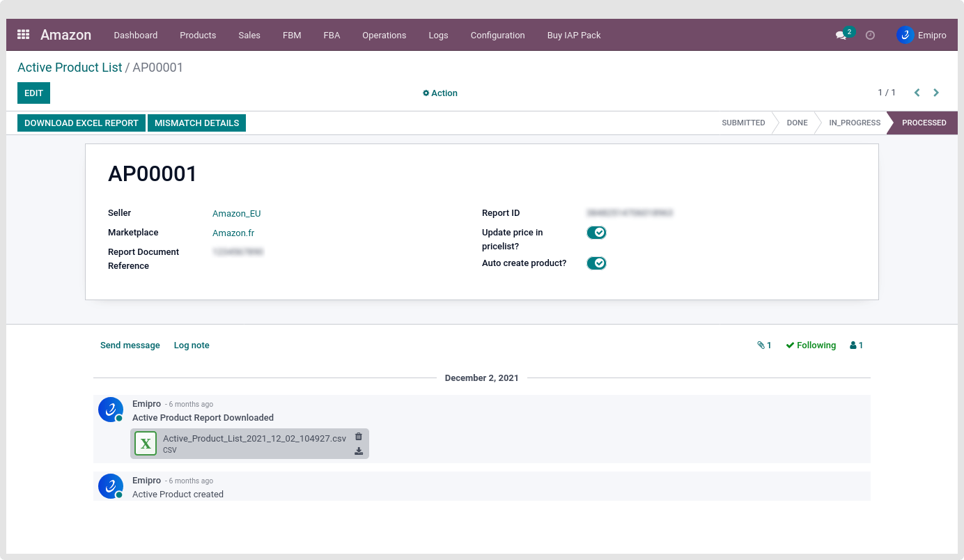Click the Excel file icon thumbnail
Image resolution: width=964 pixels, height=560 pixels.
coord(146,444)
